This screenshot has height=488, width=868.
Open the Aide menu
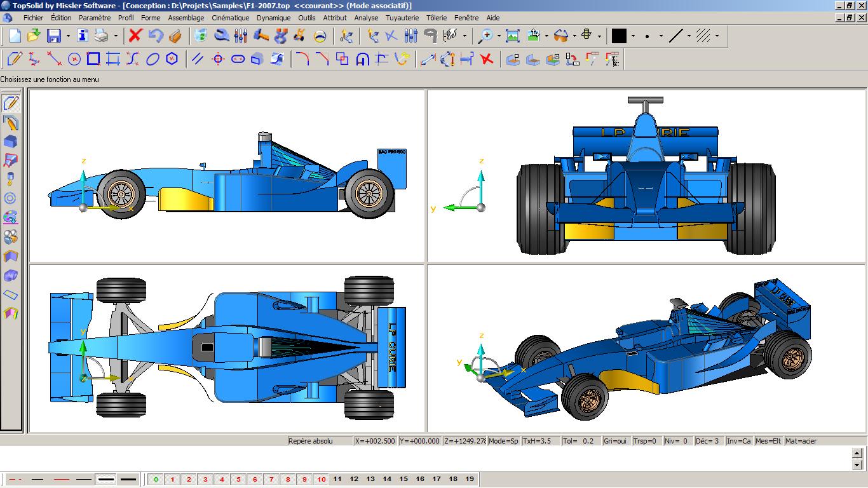coord(492,18)
